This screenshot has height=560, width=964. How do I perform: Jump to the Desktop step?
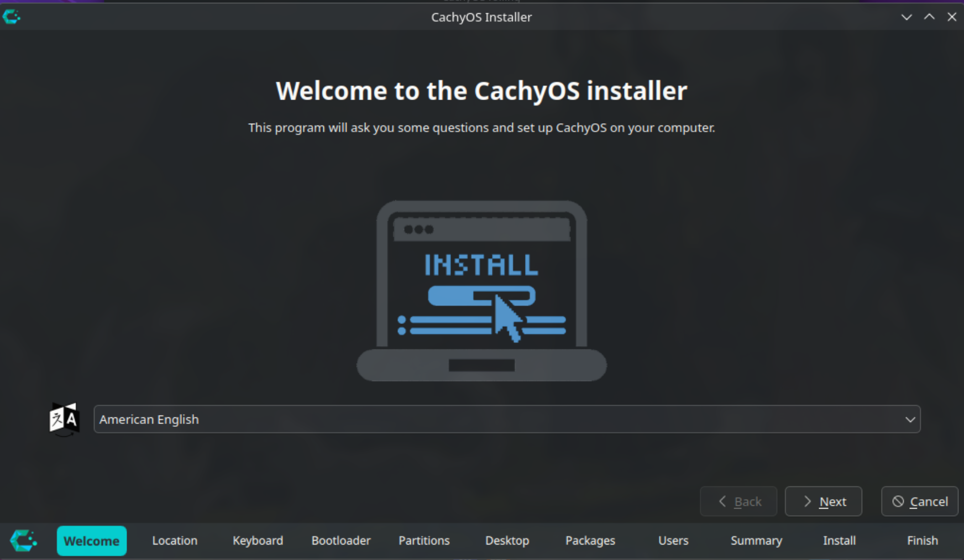click(507, 541)
